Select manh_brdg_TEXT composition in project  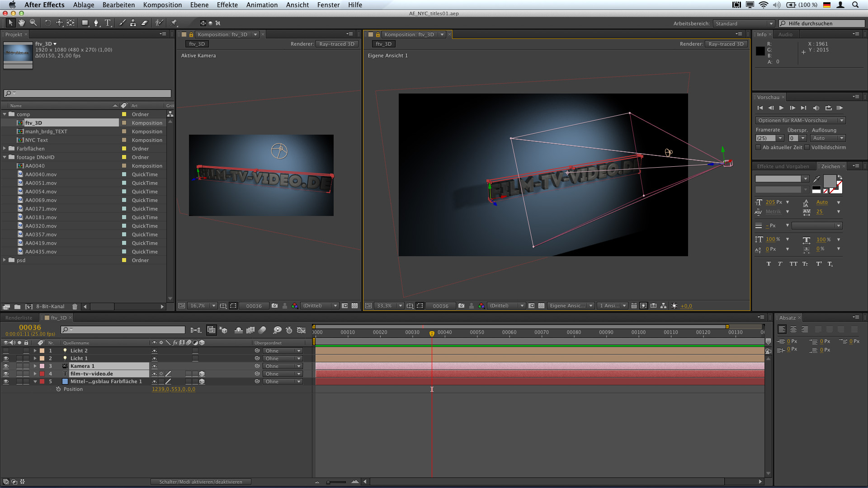pos(46,131)
